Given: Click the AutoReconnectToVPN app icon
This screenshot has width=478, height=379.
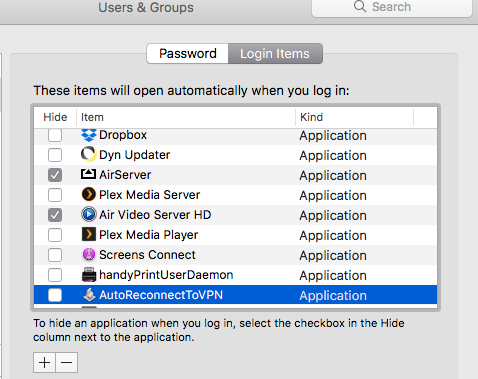Looking at the screenshot, I should (89, 295).
